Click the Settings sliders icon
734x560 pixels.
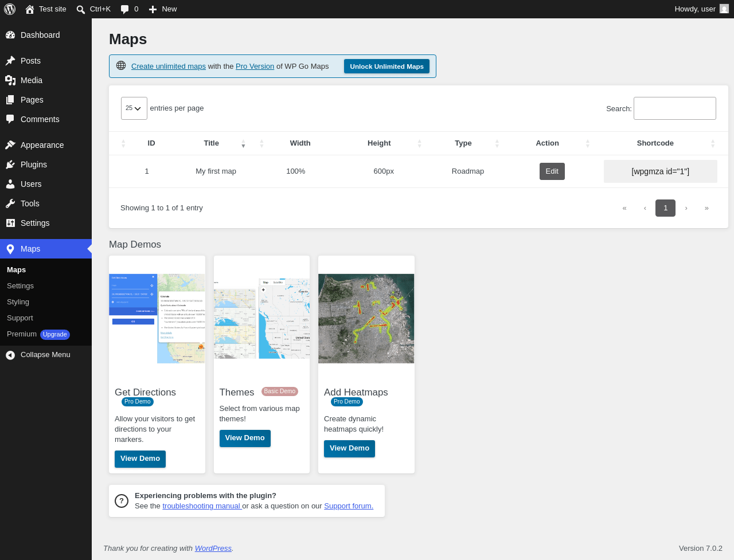[x=10, y=223]
